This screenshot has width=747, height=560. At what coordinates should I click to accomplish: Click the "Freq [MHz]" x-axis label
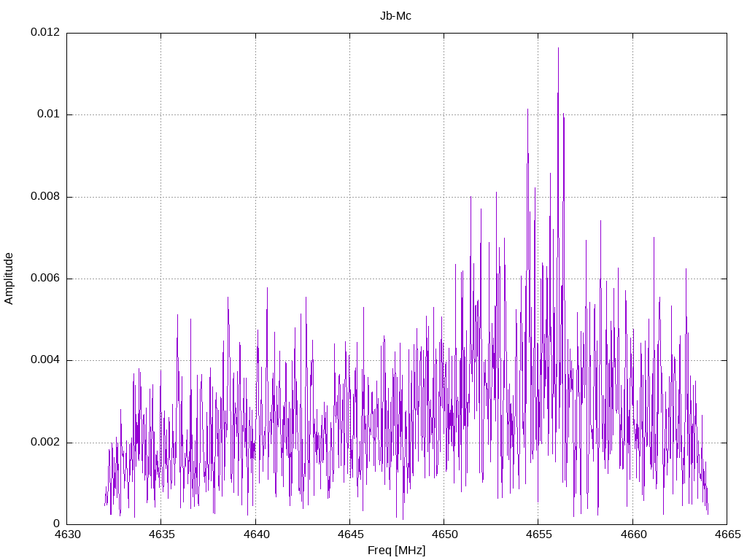[x=396, y=550]
